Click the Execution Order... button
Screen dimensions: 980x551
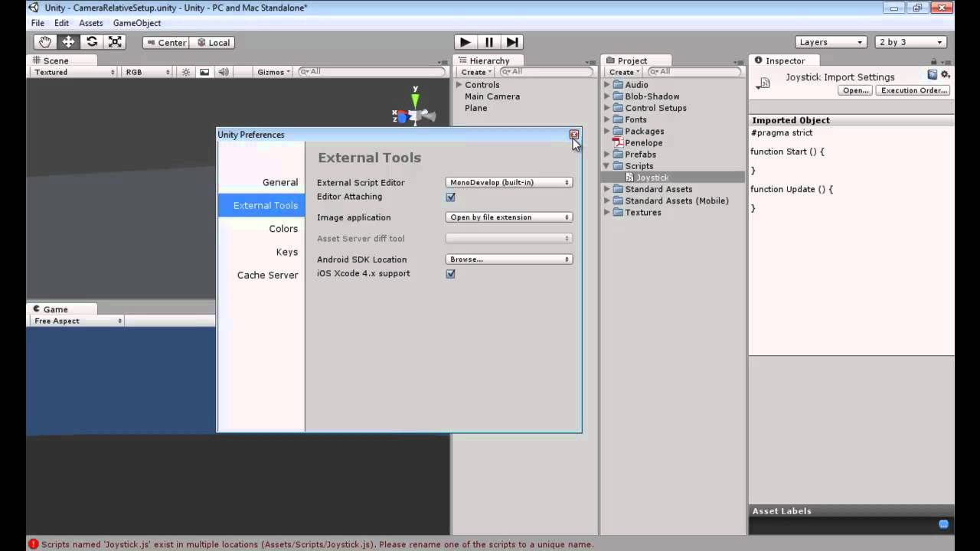(x=914, y=90)
